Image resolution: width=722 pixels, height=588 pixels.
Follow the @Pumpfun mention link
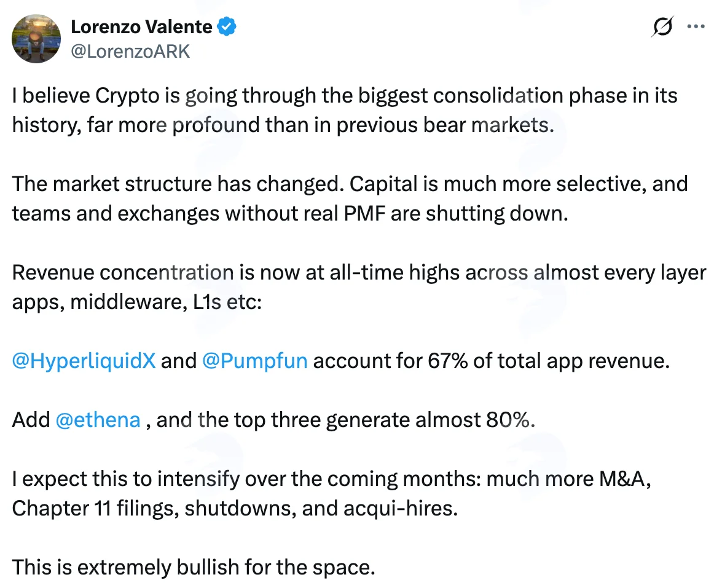(x=254, y=361)
